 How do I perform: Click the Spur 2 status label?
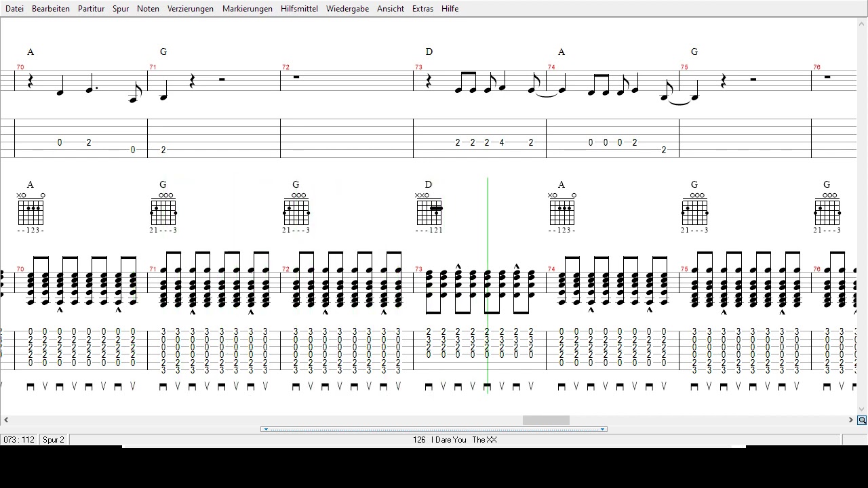coord(54,440)
